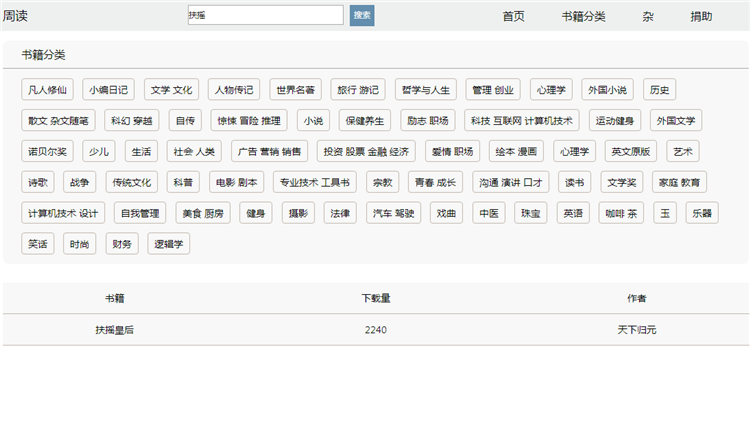Select the 凡人修仙 category tag

coord(47,90)
